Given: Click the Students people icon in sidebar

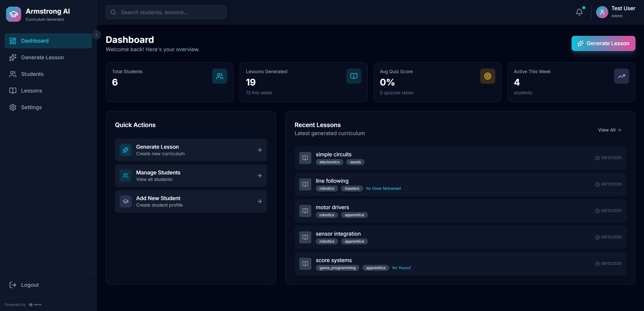Looking at the screenshot, I should [x=13, y=74].
